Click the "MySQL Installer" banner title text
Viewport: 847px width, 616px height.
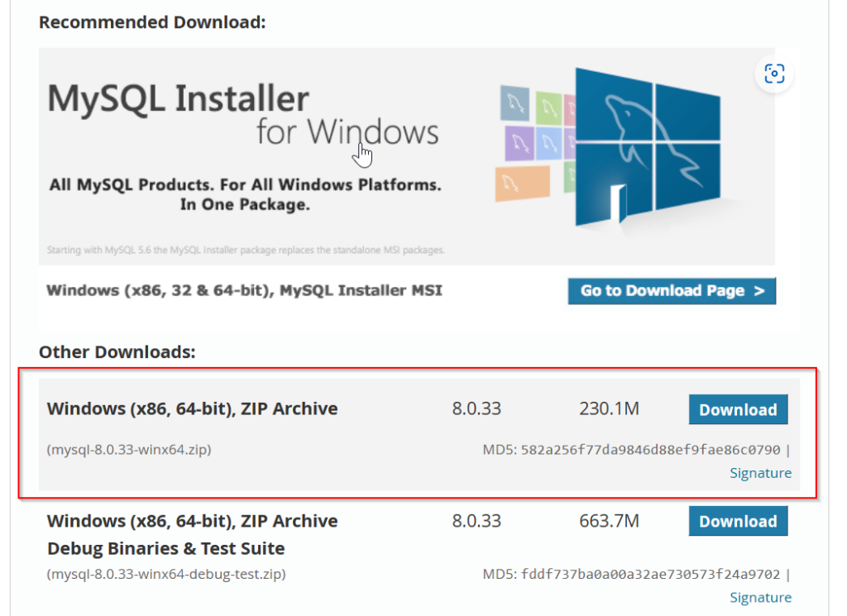[179, 99]
